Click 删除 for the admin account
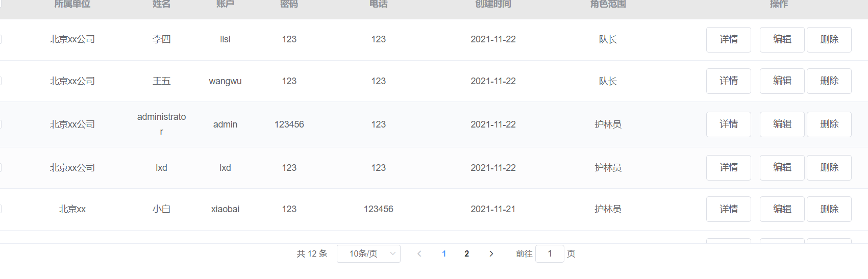868x279 pixels. 829,124
